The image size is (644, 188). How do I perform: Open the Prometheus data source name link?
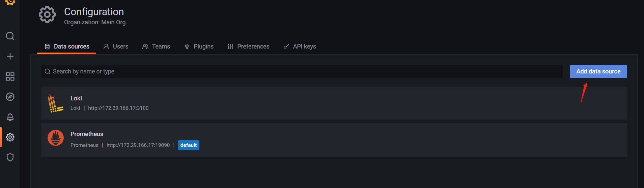(87, 134)
